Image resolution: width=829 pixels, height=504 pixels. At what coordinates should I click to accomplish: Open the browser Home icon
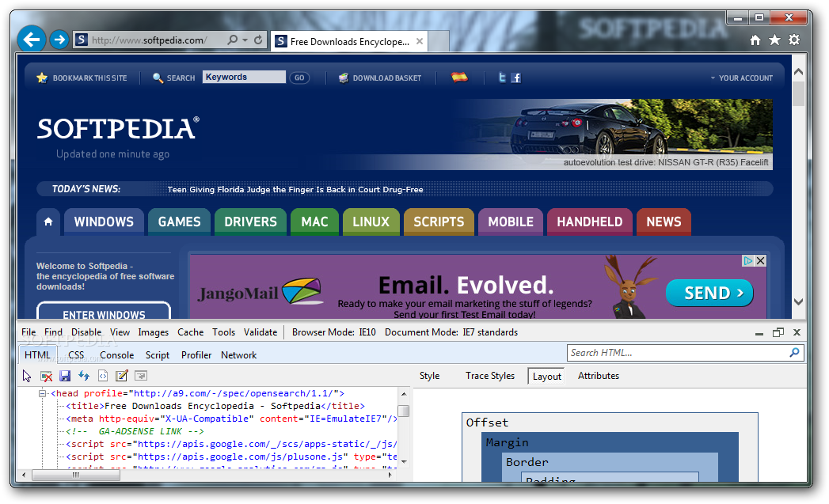coord(755,40)
